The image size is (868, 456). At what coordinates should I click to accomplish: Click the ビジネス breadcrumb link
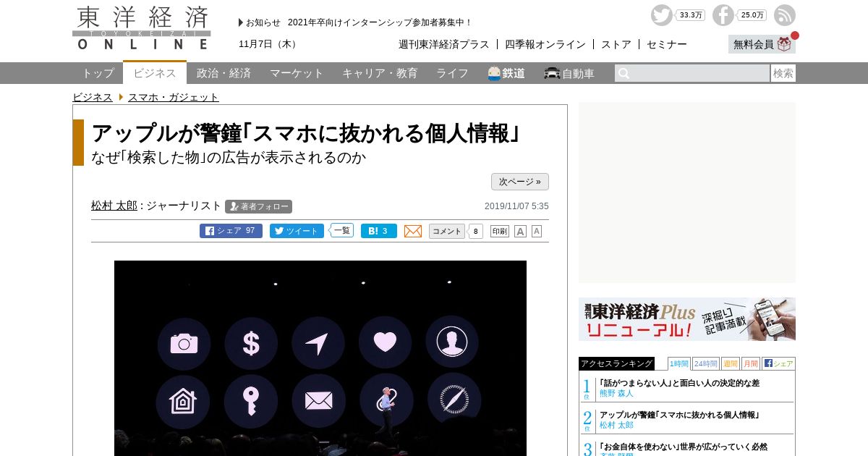[92, 97]
